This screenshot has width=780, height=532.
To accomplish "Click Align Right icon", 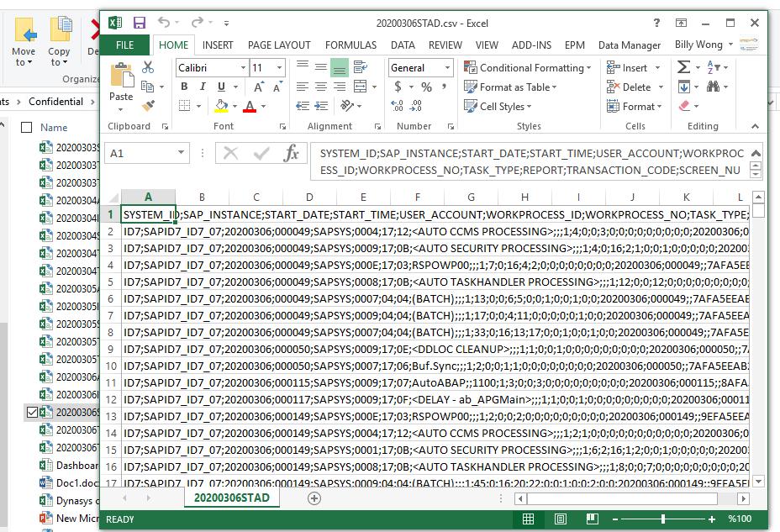I will 340,87.
